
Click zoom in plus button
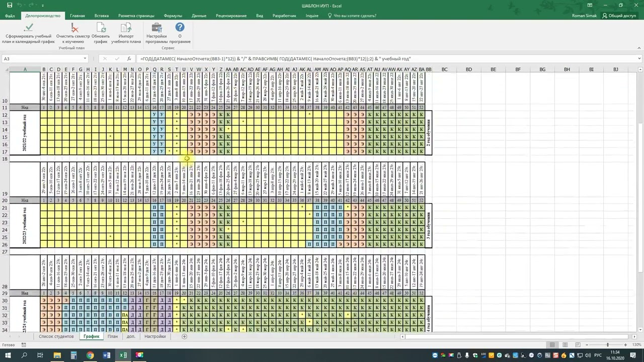[x=626, y=345]
